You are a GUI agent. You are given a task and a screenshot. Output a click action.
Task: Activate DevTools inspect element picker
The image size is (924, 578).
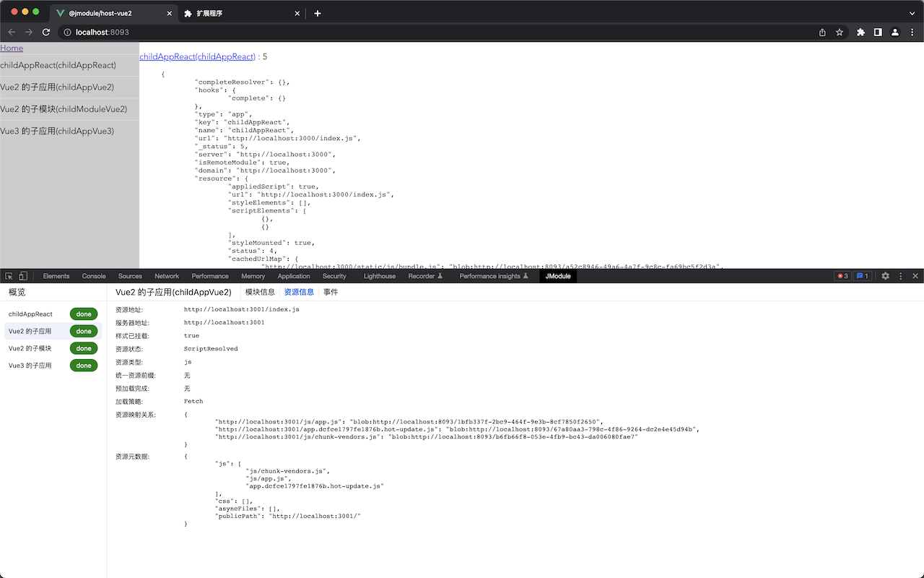point(9,276)
